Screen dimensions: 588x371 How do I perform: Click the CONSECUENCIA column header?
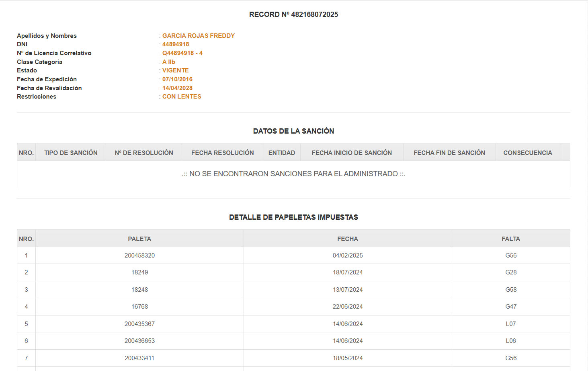tap(527, 153)
